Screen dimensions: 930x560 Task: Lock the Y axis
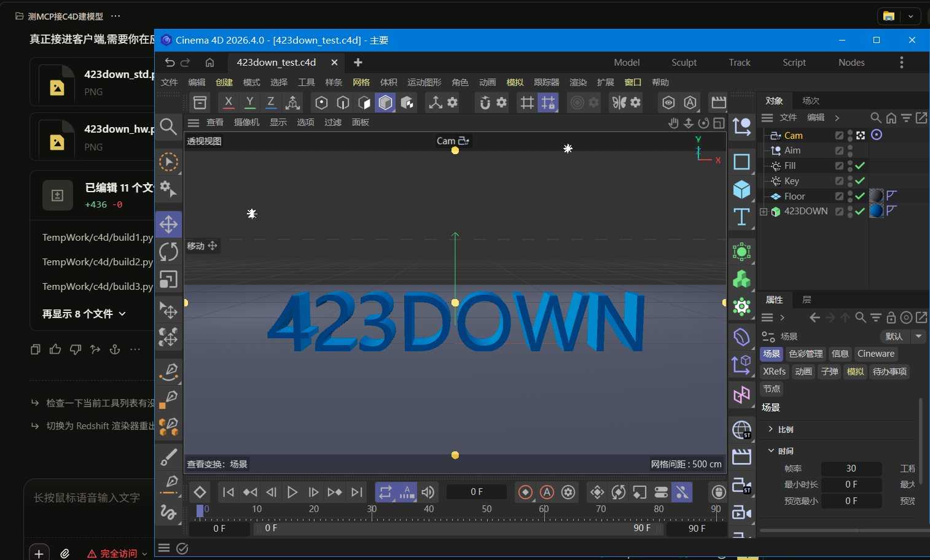(249, 102)
